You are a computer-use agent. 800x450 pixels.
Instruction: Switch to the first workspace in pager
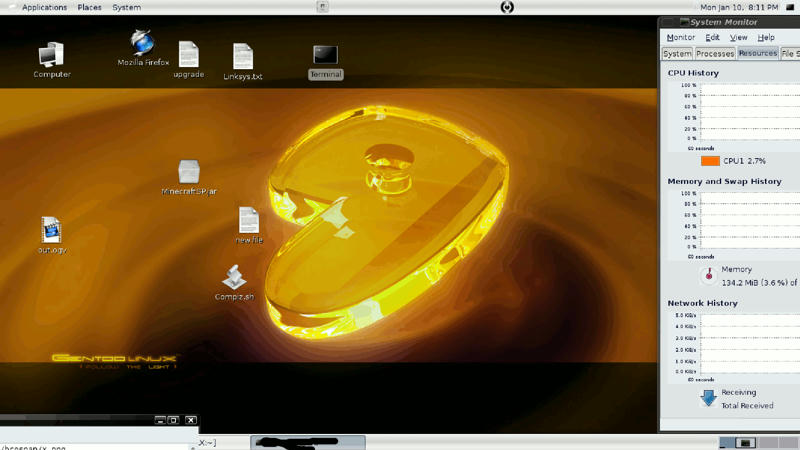pos(727,442)
